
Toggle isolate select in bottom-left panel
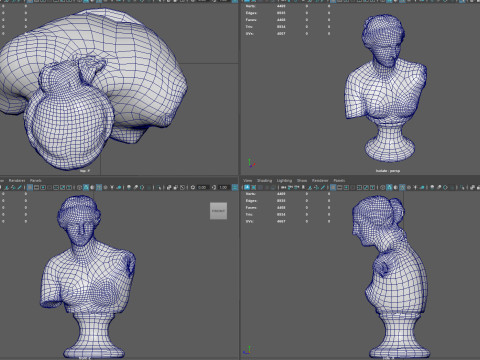159,187
